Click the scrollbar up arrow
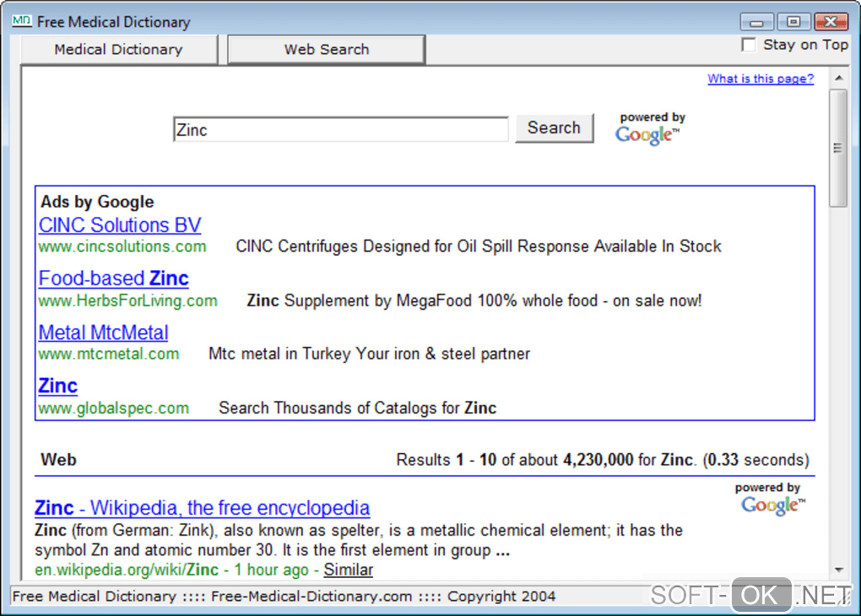The image size is (861, 616). [838, 78]
